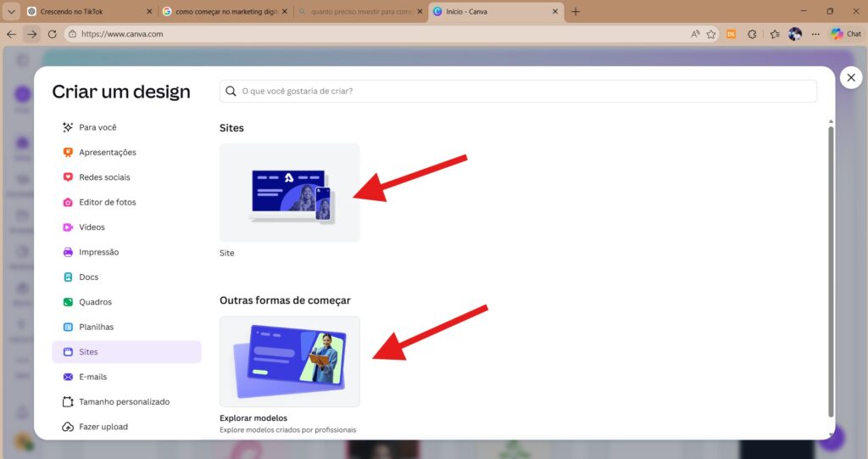The height and width of the screenshot is (459, 868).
Task: Reload the current page
Action: (52, 34)
